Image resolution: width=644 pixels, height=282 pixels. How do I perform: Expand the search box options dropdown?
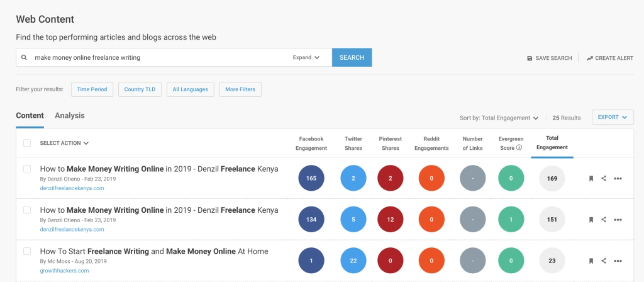click(x=306, y=57)
